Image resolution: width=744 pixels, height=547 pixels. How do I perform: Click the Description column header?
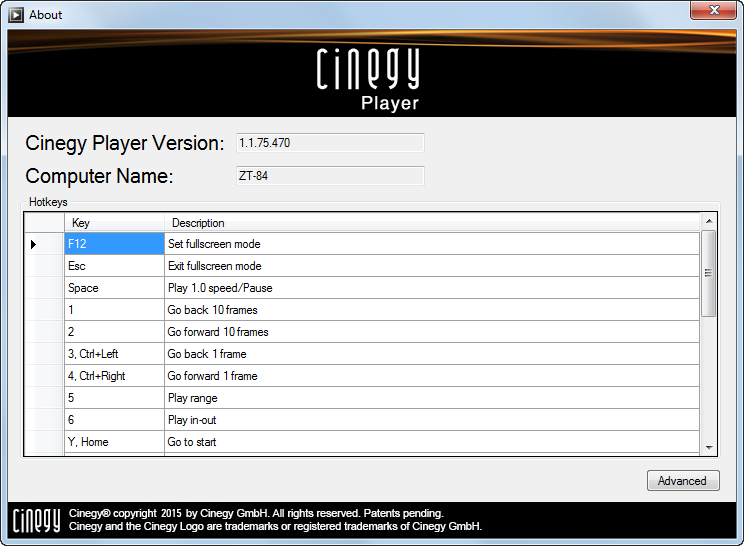pos(432,223)
